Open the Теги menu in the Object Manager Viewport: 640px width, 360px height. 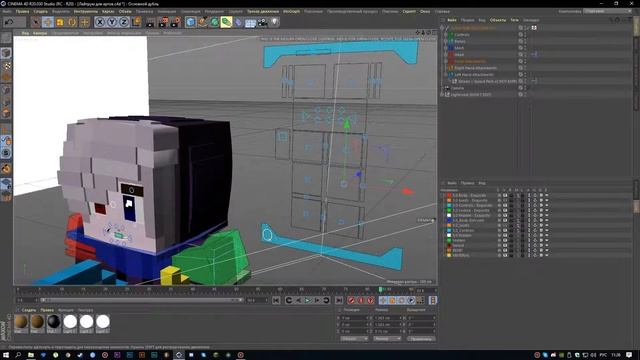[x=514, y=20]
